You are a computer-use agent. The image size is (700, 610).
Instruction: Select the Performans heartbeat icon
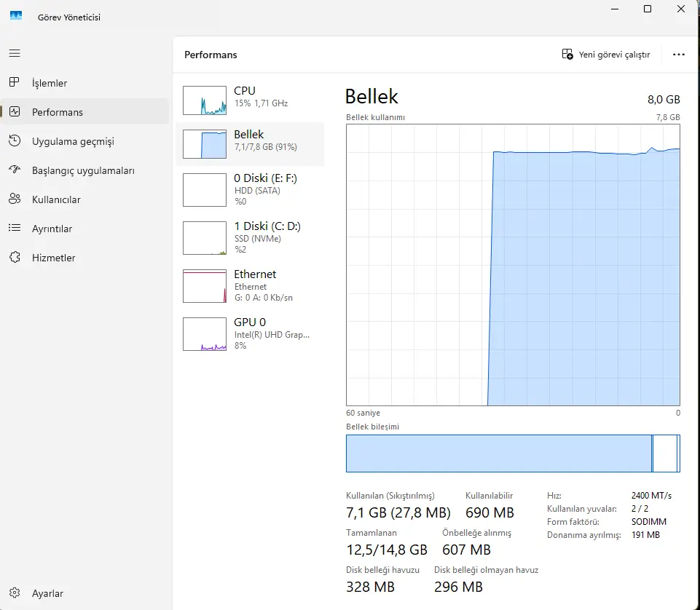tap(15, 111)
